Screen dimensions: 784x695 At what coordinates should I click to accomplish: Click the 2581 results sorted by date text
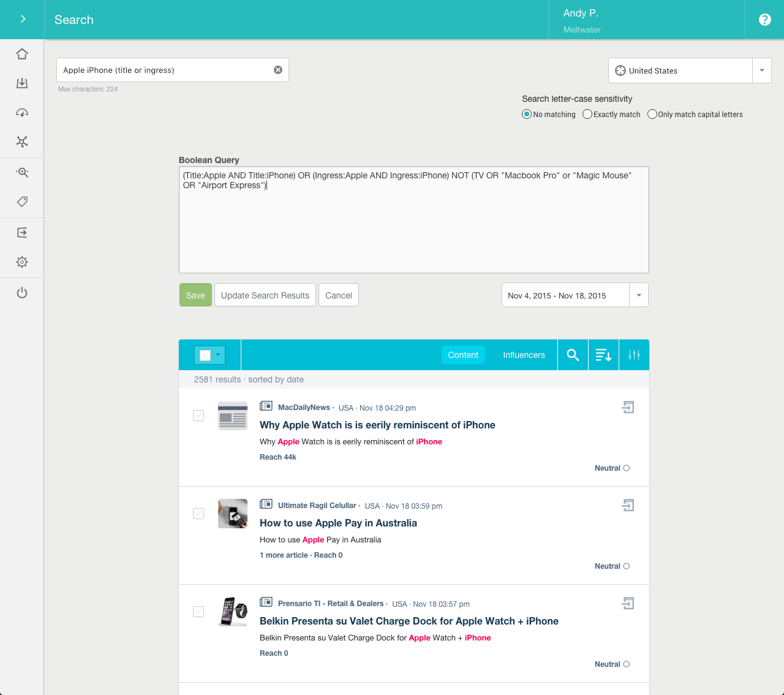(x=249, y=379)
